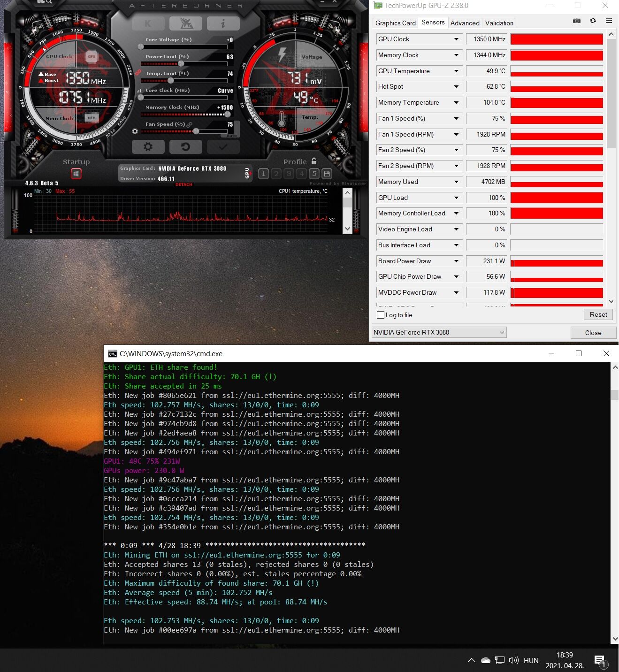Open OneDrive cloud tray icon
This screenshot has height=672, width=619.
pos(486,660)
